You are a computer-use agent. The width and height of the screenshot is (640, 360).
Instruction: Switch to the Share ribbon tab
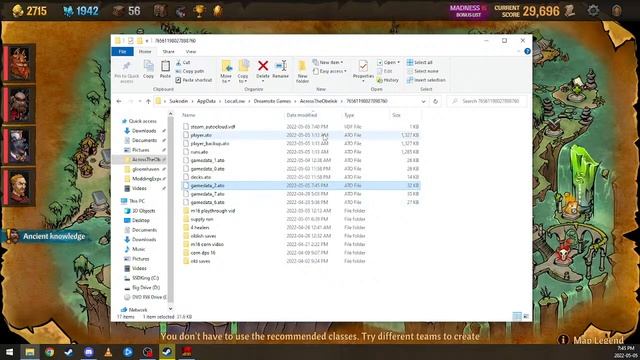click(169, 51)
